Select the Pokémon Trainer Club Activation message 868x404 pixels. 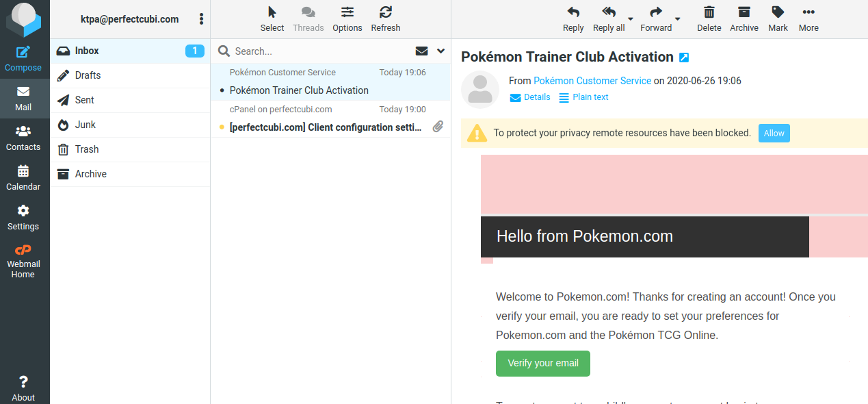point(330,82)
